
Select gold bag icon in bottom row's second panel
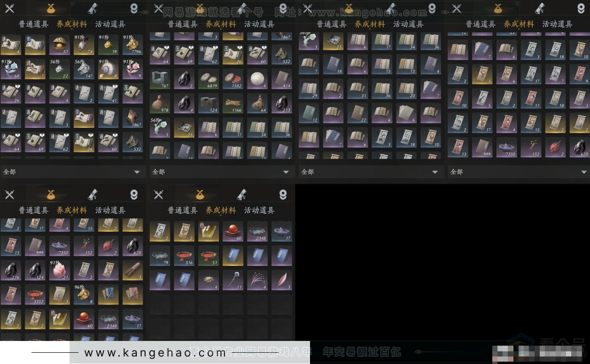(x=200, y=194)
